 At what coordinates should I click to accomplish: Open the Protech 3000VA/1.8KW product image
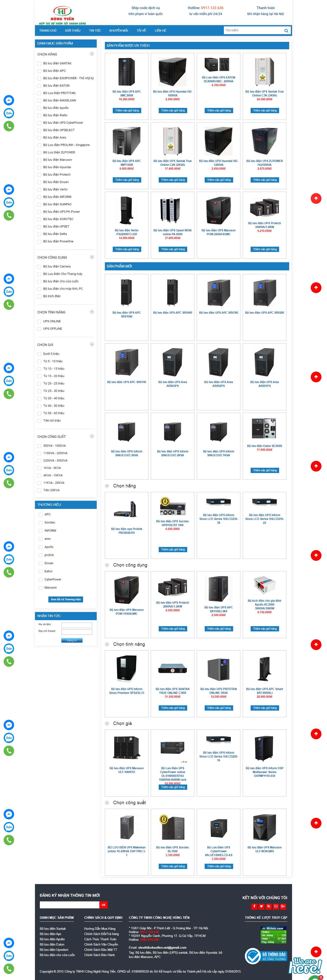(265, 207)
